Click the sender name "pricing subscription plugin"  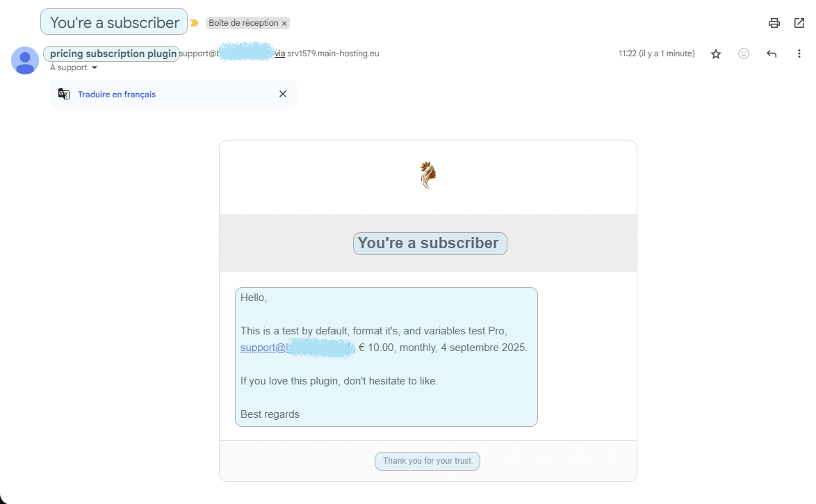(x=113, y=54)
